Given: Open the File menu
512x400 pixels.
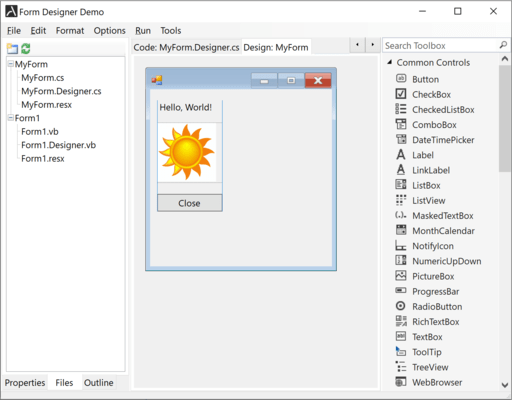Looking at the screenshot, I should [x=14, y=31].
